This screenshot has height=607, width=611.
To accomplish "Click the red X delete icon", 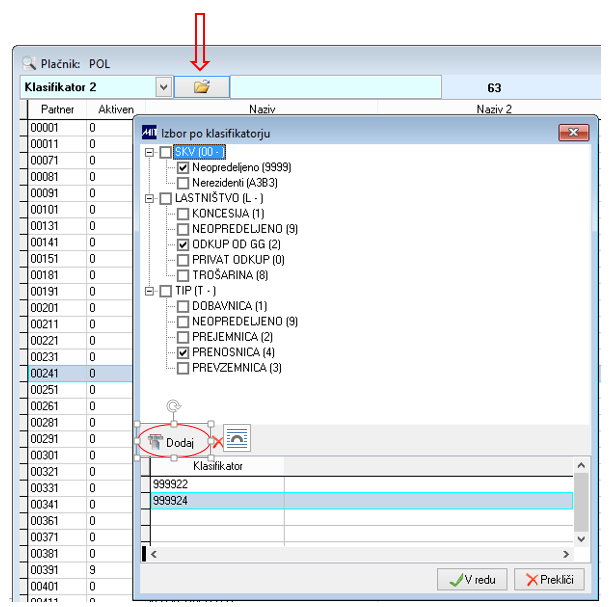I will pos(218,442).
